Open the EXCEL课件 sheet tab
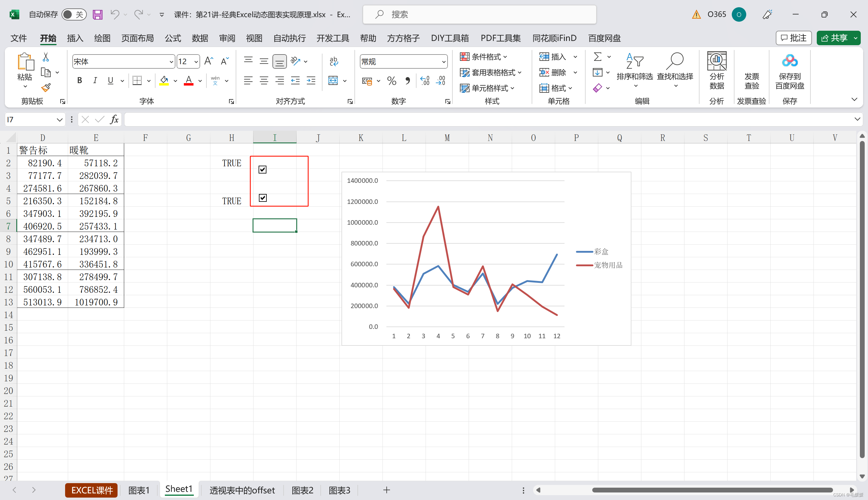 pos(92,490)
